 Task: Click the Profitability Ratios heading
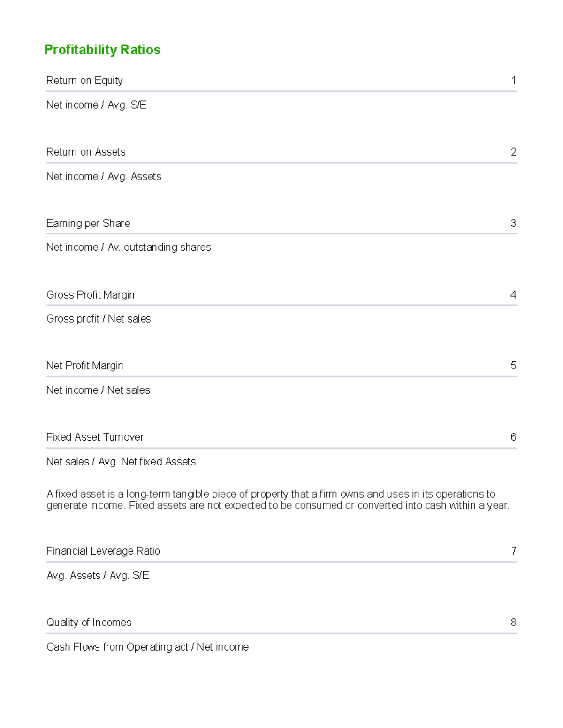pyautogui.click(x=102, y=50)
